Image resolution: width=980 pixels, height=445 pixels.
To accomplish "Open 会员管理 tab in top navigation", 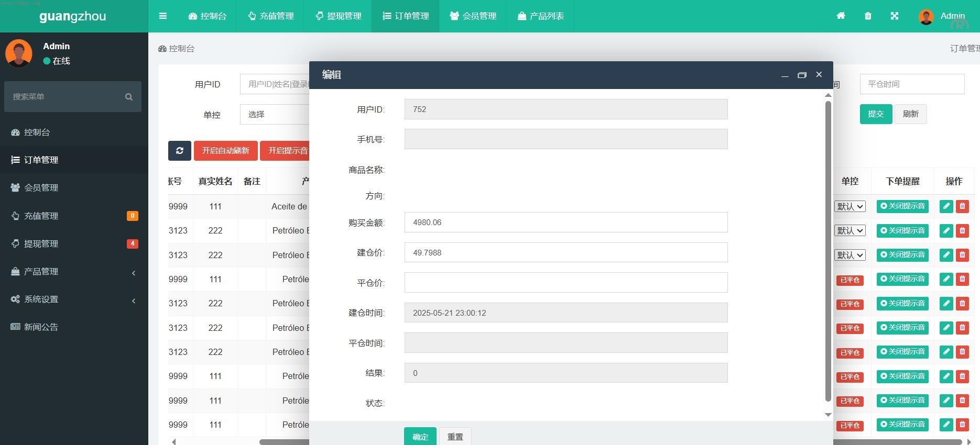I will click(473, 16).
